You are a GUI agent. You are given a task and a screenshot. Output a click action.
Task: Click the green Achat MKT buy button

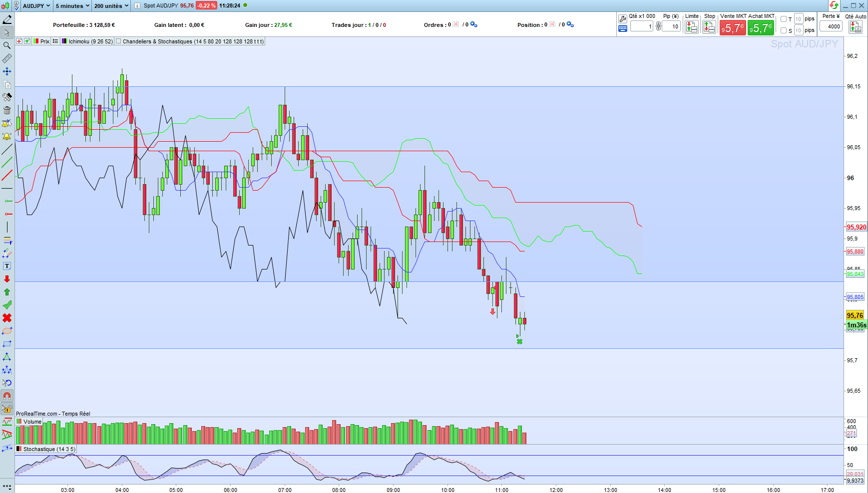pos(761,28)
